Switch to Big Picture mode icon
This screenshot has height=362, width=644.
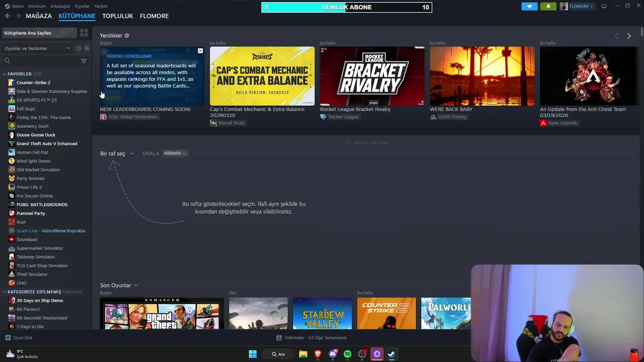pos(604,6)
